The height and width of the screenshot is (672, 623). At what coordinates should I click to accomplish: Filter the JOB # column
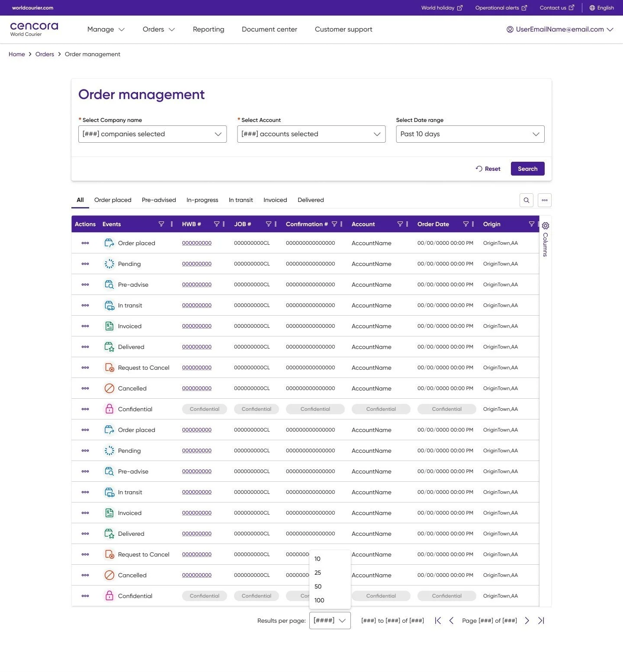click(x=268, y=224)
